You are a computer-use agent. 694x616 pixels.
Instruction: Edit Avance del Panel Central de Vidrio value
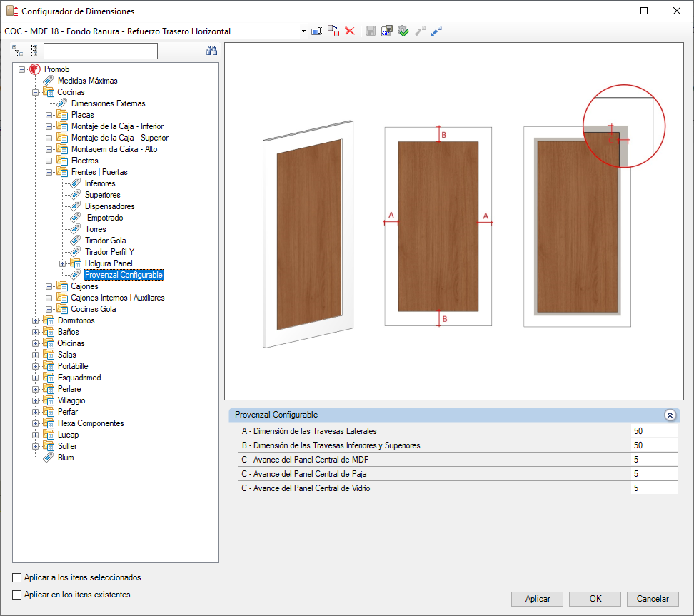(x=654, y=488)
